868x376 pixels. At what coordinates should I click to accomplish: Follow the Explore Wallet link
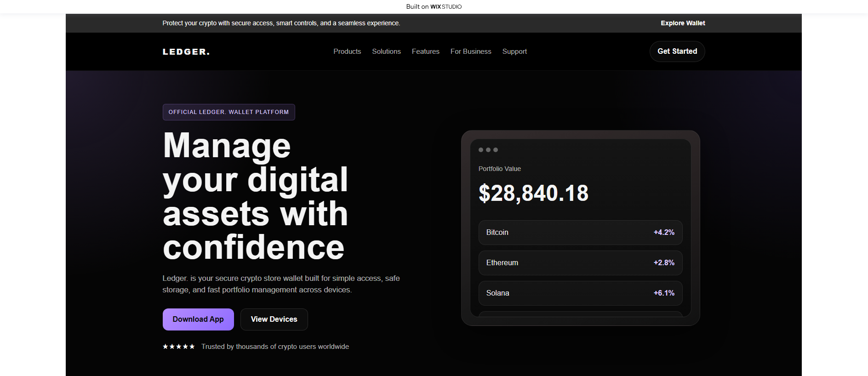tap(683, 23)
